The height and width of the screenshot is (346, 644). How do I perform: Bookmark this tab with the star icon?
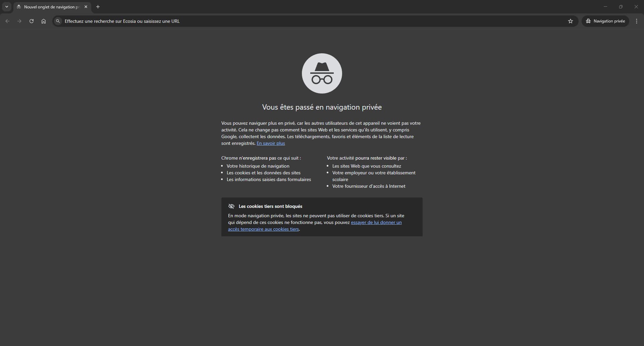tap(571, 21)
